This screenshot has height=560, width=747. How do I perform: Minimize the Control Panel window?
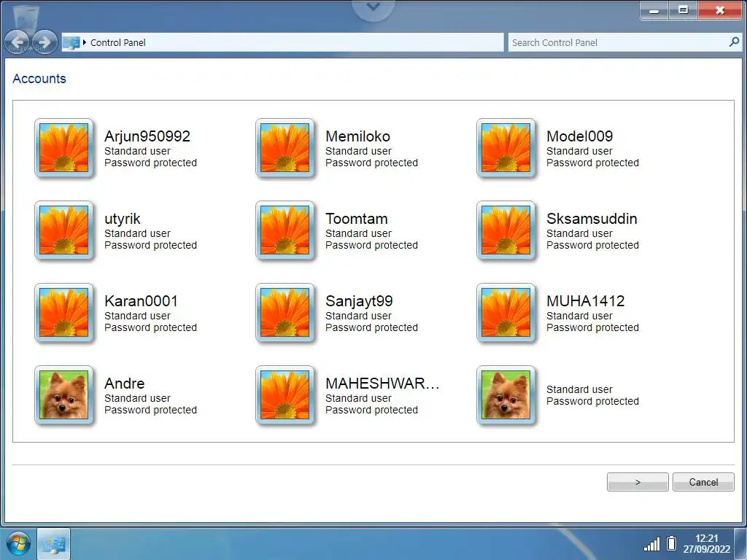click(654, 10)
